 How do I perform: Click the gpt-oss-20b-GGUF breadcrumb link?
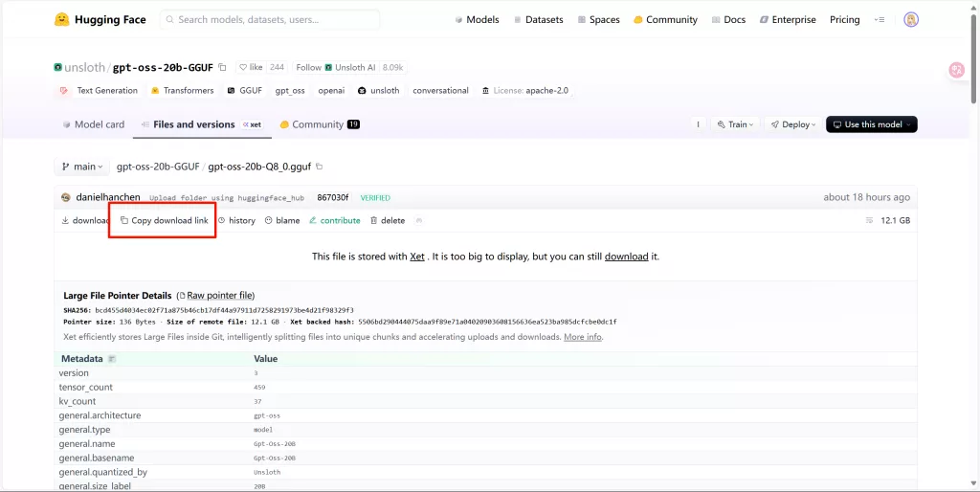click(x=158, y=167)
